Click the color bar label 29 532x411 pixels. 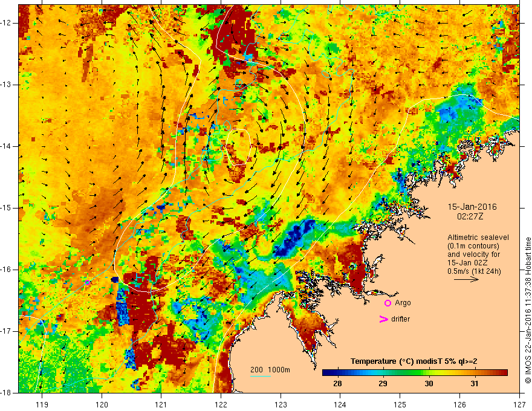click(383, 384)
